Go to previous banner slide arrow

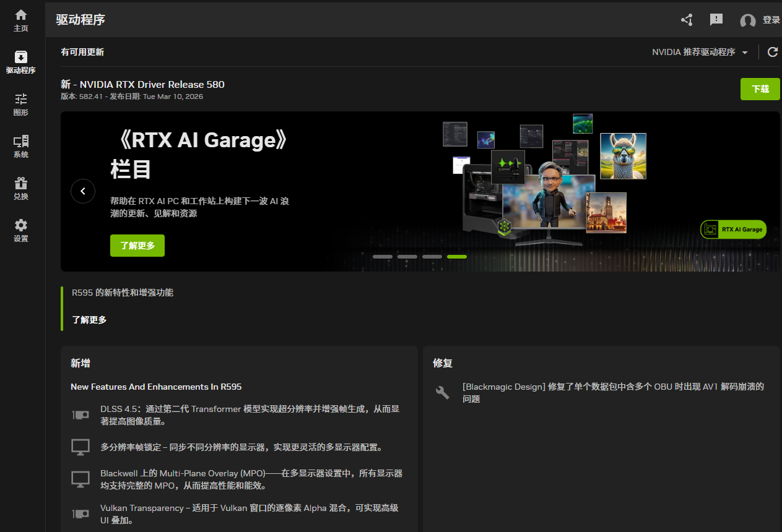[83, 191]
